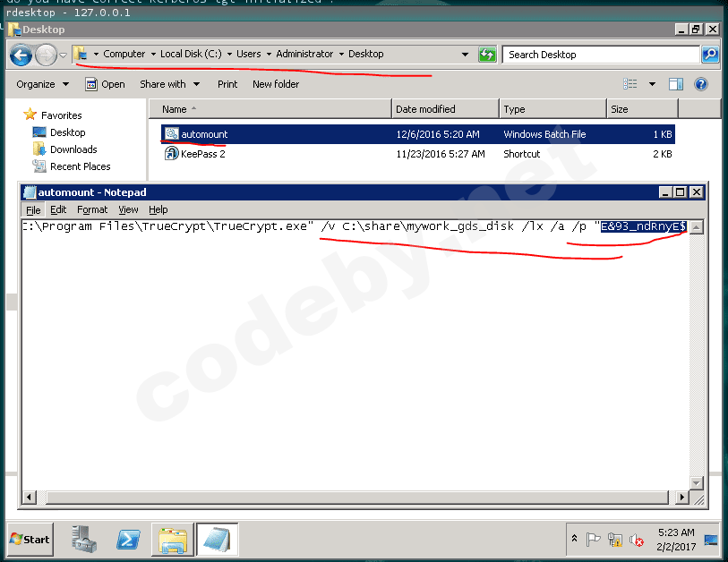Click Print in the Explorer toolbar

227,84
